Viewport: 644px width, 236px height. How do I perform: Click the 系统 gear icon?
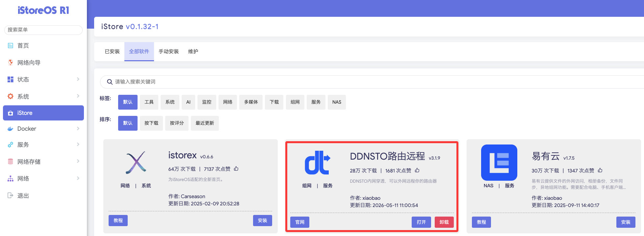pos(11,96)
